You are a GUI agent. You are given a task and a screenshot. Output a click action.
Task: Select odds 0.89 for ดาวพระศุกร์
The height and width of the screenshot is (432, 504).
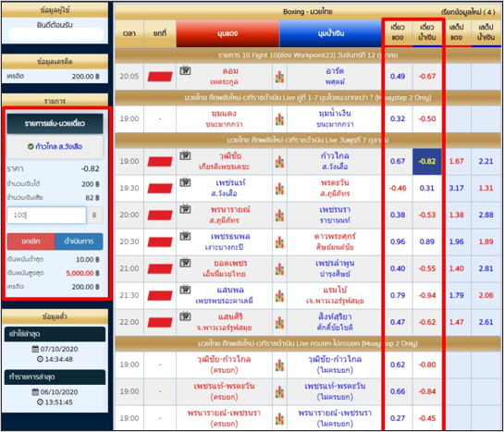[427, 241]
